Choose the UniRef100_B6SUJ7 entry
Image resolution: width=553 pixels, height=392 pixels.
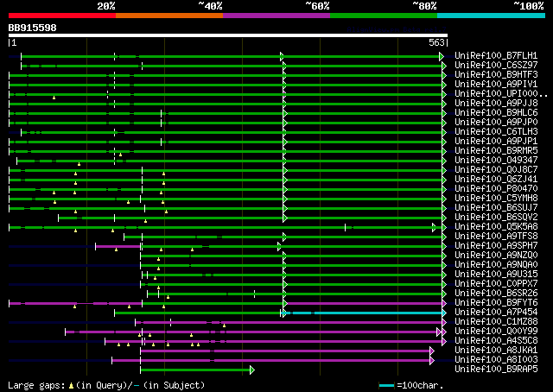point(496,208)
